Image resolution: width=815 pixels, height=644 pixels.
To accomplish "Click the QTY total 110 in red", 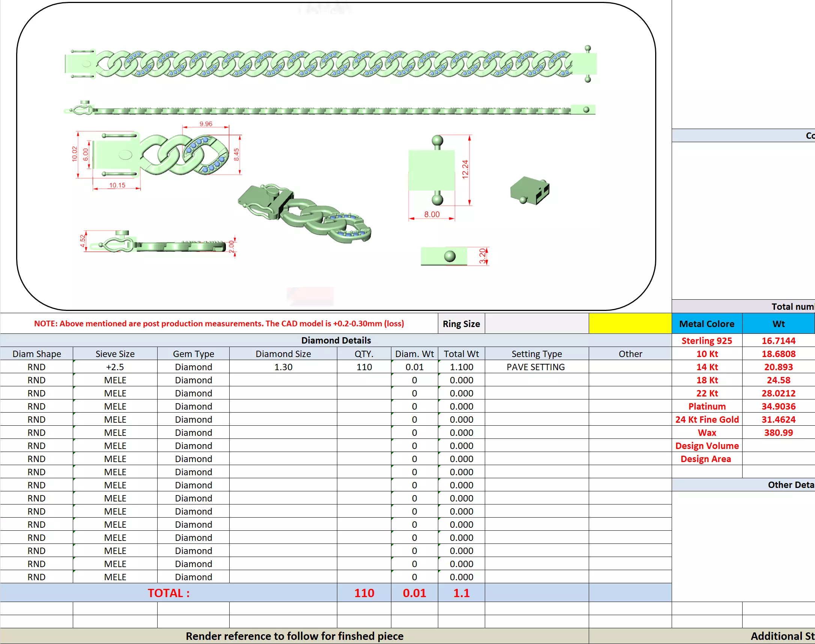I will coord(364,593).
